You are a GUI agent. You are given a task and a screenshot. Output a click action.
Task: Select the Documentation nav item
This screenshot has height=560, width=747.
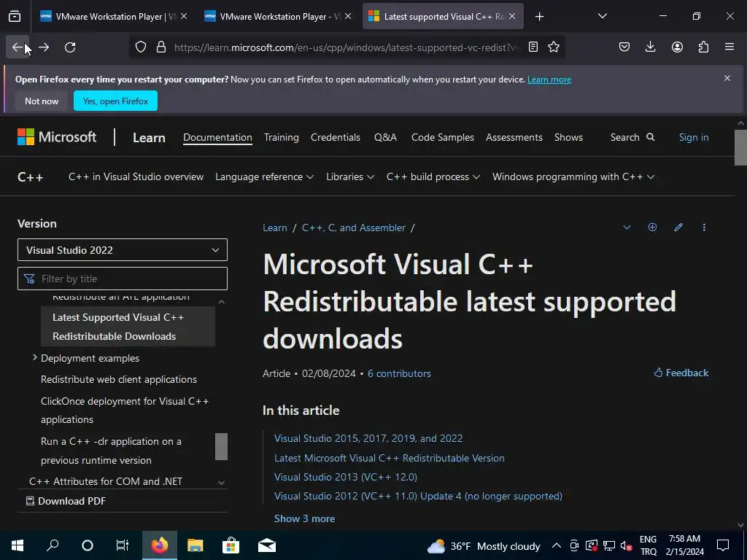(x=217, y=137)
